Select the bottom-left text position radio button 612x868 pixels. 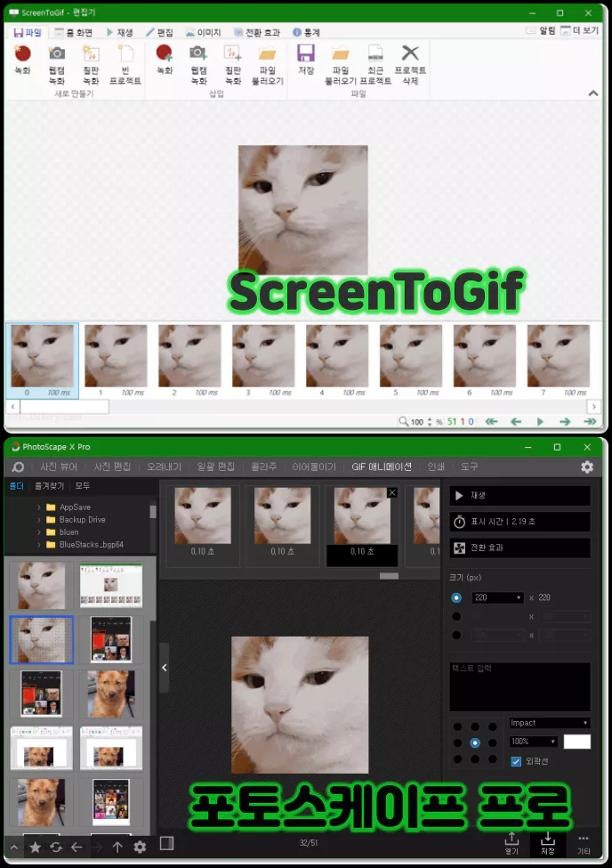click(457, 759)
